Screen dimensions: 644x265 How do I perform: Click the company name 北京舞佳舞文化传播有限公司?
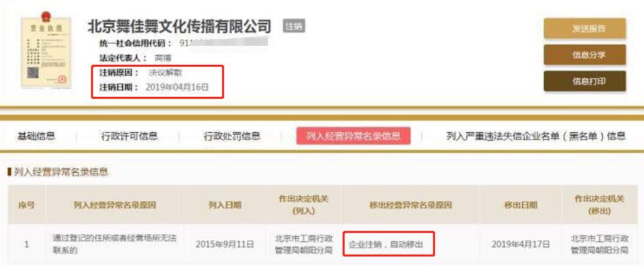[180, 26]
